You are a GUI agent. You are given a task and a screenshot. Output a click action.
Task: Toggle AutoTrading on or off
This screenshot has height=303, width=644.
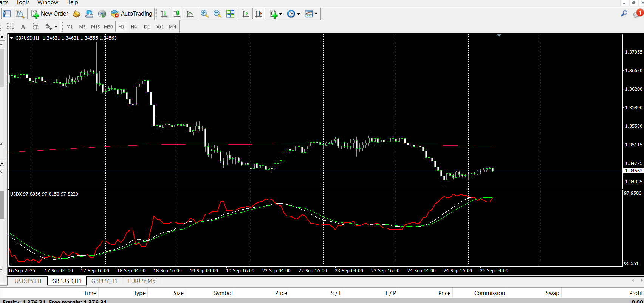[x=131, y=14]
